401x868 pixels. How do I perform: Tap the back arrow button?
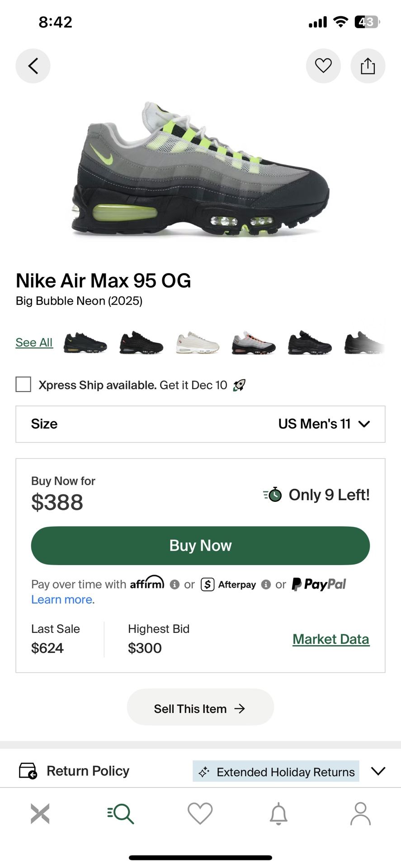pos(33,66)
